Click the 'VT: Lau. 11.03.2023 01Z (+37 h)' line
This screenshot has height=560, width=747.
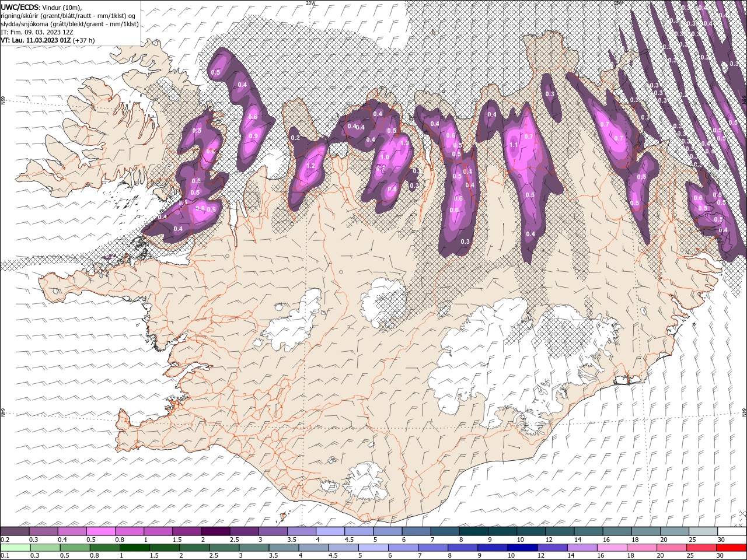click(x=48, y=40)
